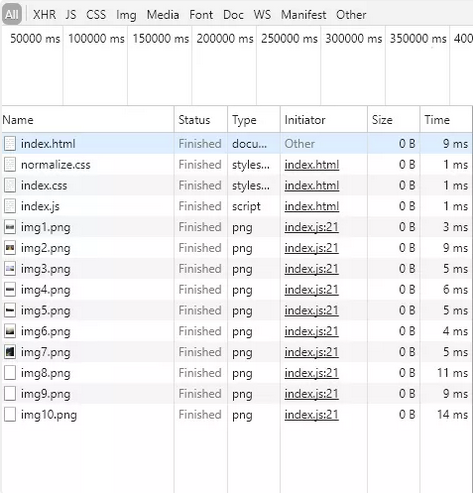Click the img10.png blank icon
The image size is (473, 493).
10,415
